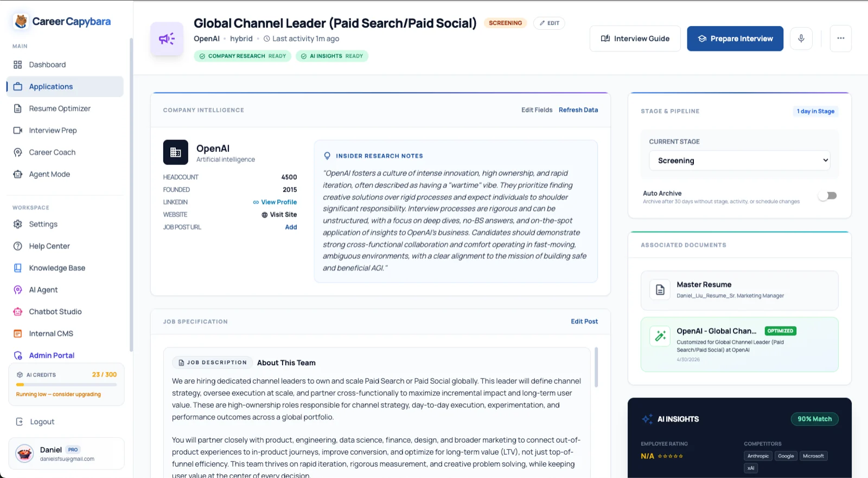Click the Agent Mode robot icon
The height and width of the screenshot is (478, 868).
coord(18,174)
